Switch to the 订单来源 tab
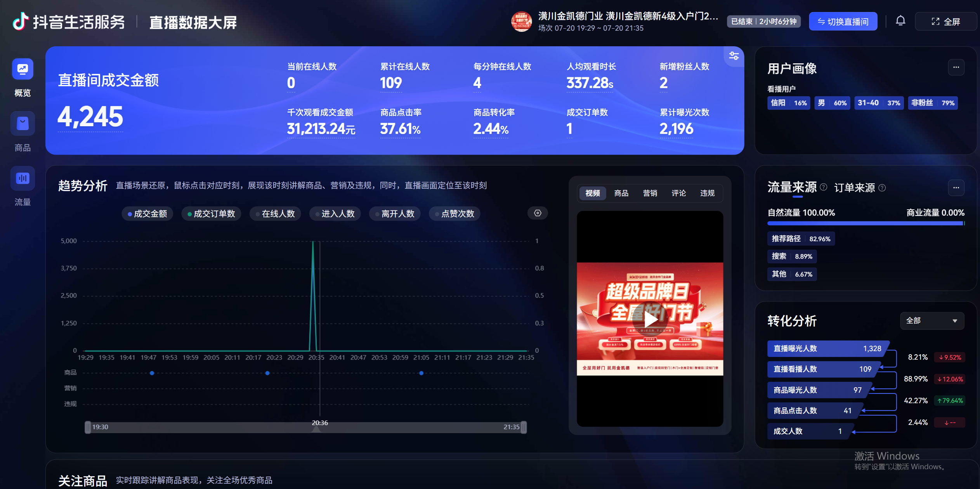Viewport: 980px width, 489px height. tap(854, 188)
